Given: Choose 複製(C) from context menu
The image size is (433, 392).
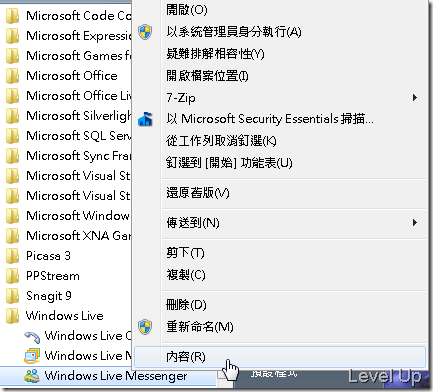Looking at the screenshot, I should tap(280, 275).
